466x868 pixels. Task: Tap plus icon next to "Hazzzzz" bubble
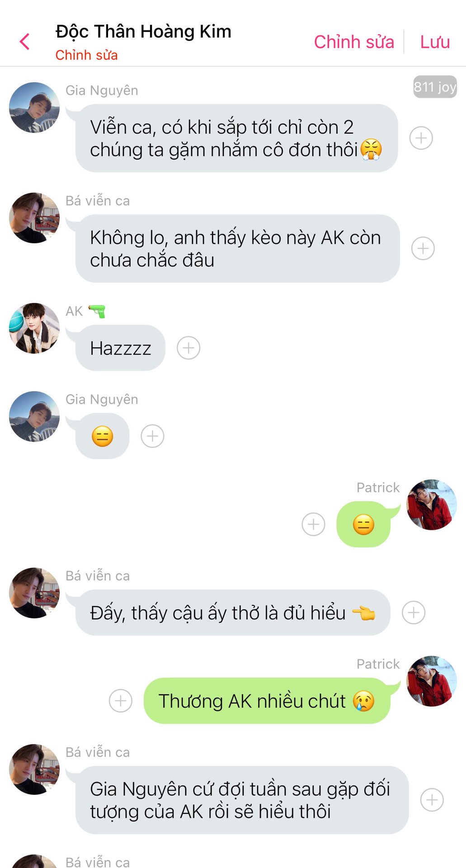click(188, 348)
